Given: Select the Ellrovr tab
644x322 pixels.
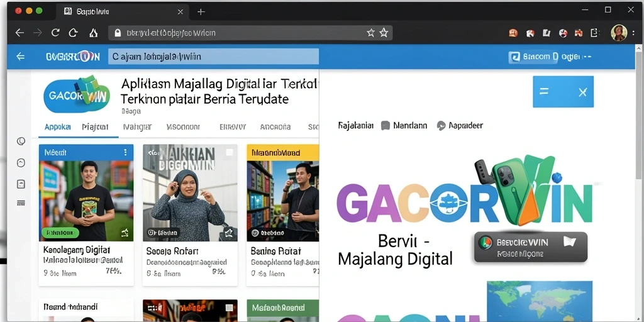Looking at the screenshot, I should 233,127.
